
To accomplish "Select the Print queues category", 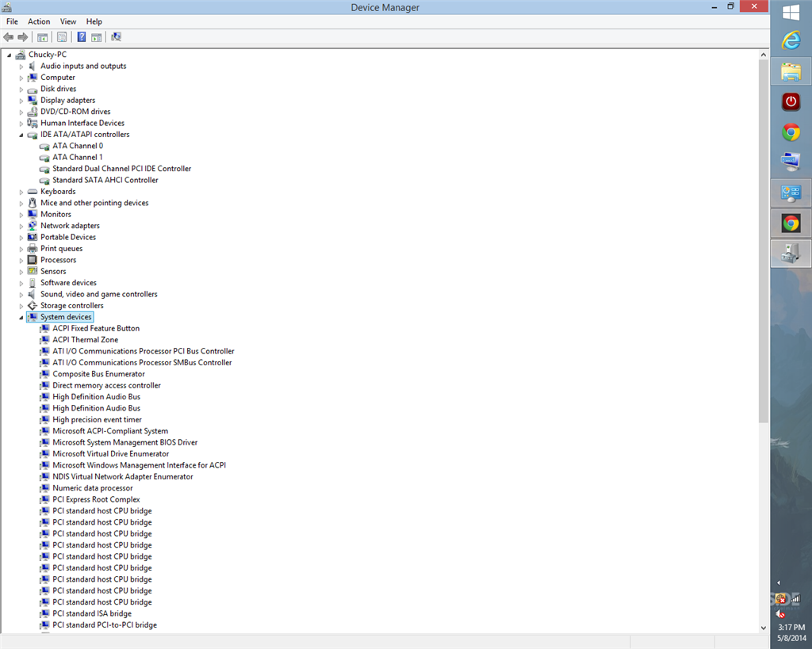I will (61, 248).
